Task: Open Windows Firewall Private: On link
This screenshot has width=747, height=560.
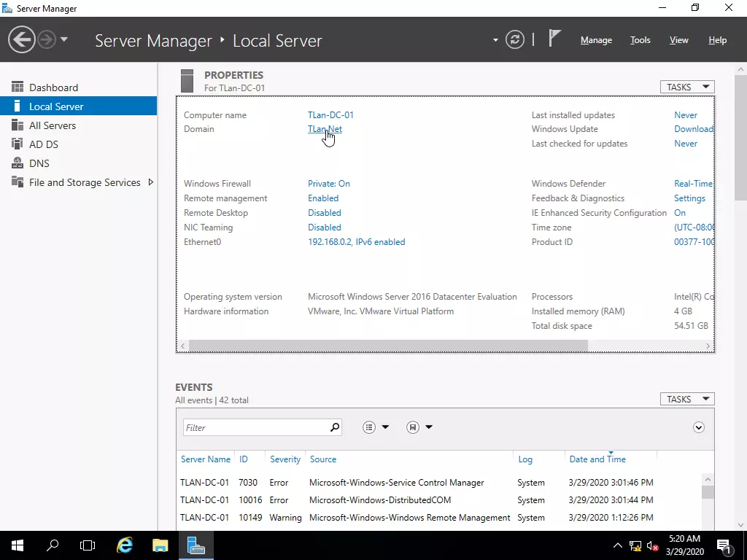Action: (x=329, y=183)
